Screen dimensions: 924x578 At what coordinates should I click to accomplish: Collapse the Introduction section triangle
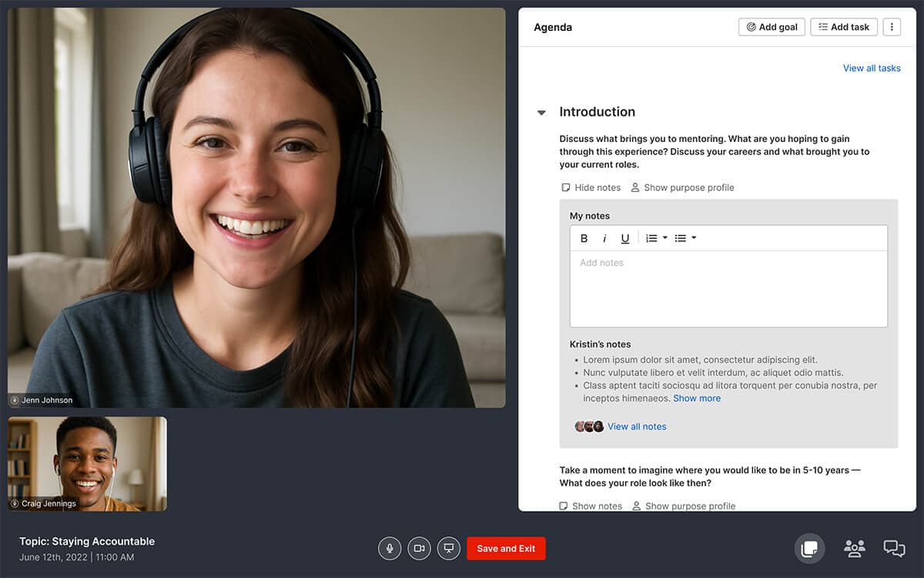pyautogui.click(x=541, y=113)
